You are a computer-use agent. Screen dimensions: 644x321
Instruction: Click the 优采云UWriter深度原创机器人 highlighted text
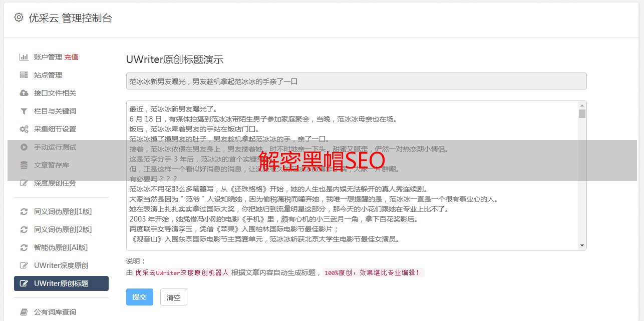tap(182, 273)
